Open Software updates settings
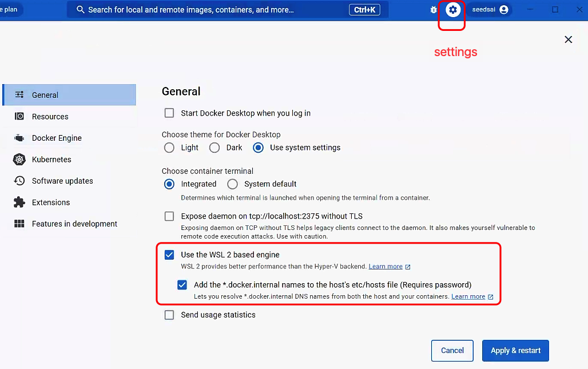This screenshot has width=588, height=369. point(69,181)
